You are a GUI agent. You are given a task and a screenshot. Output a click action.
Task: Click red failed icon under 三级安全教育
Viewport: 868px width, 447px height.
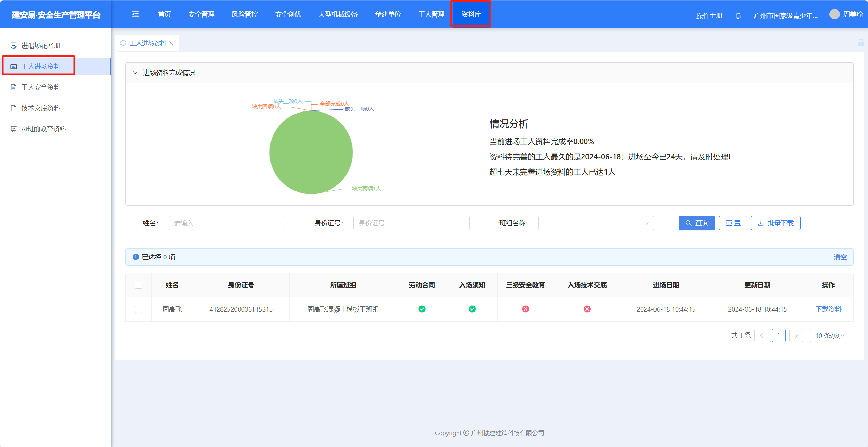point(525,309)
